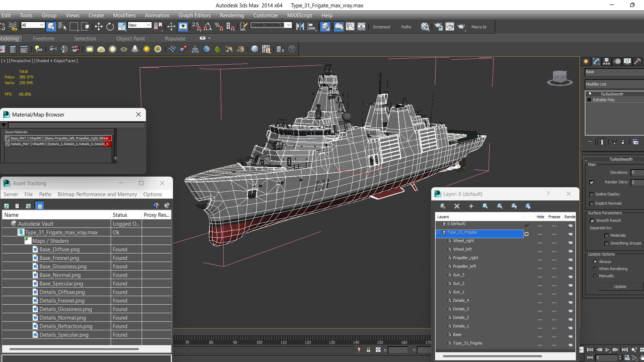The height and width of the screenshot is (362, 644).
Task: Delete highlighted layer using X icon
Action: point(457,206)
